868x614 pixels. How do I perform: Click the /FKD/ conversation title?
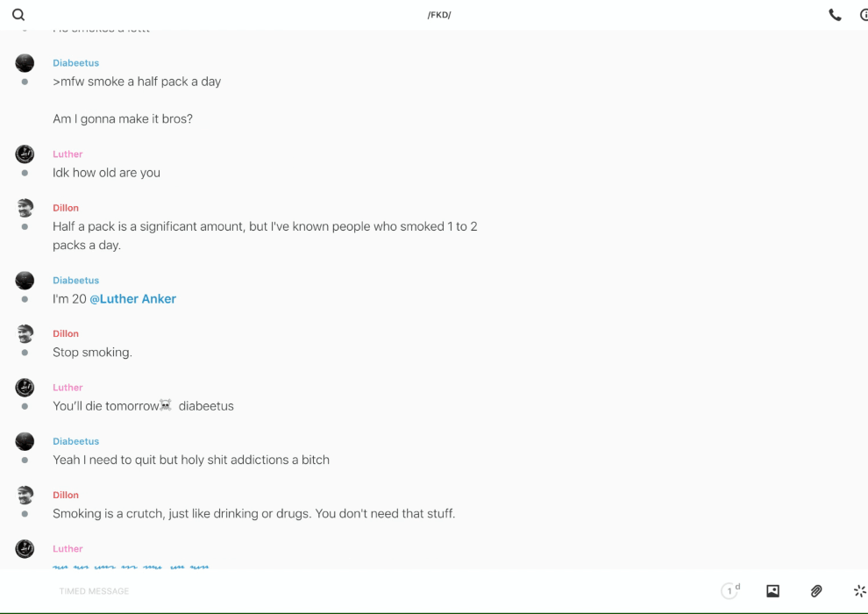tap(439, 15)
